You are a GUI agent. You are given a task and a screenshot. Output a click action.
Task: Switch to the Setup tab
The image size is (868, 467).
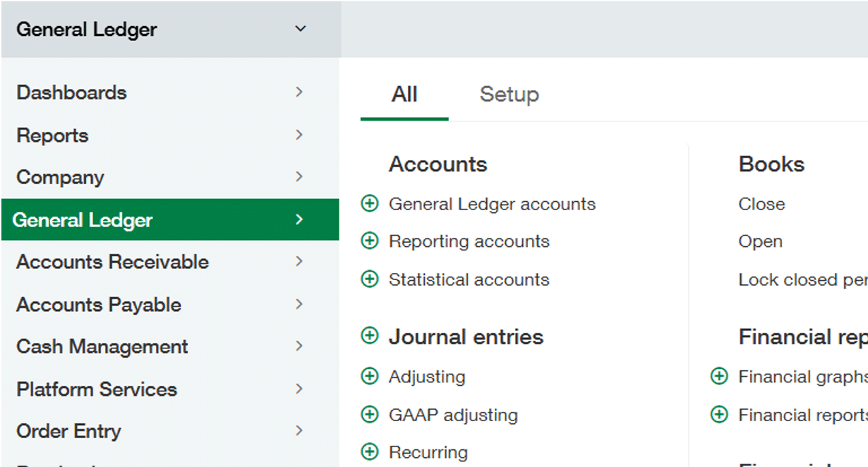pyautogui.click(x=509, y=95)
